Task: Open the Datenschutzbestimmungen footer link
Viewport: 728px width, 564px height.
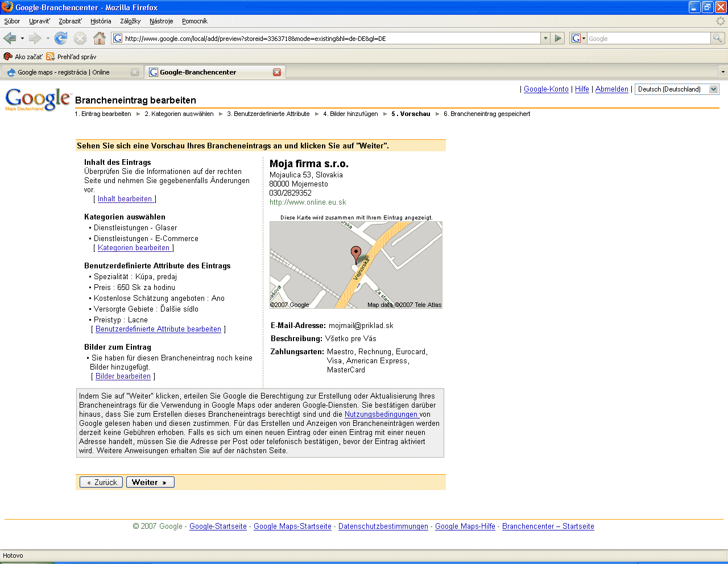Action: 383,526
